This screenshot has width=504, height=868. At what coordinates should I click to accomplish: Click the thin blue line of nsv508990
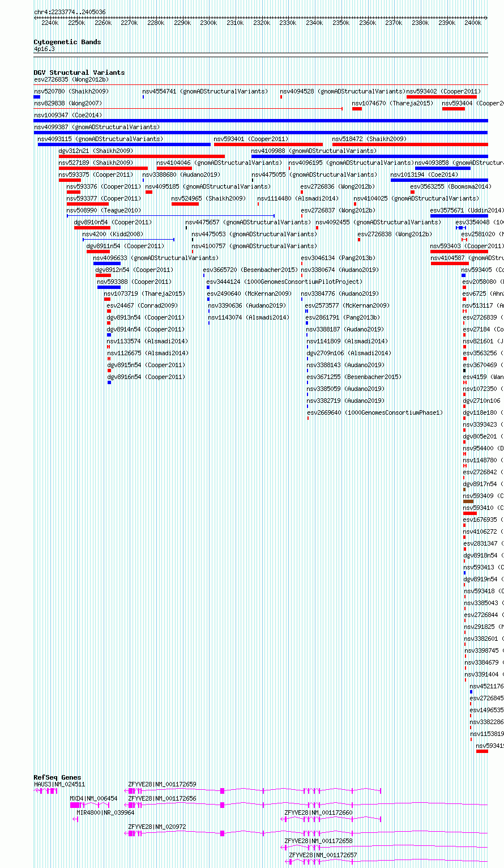[170, 216]
